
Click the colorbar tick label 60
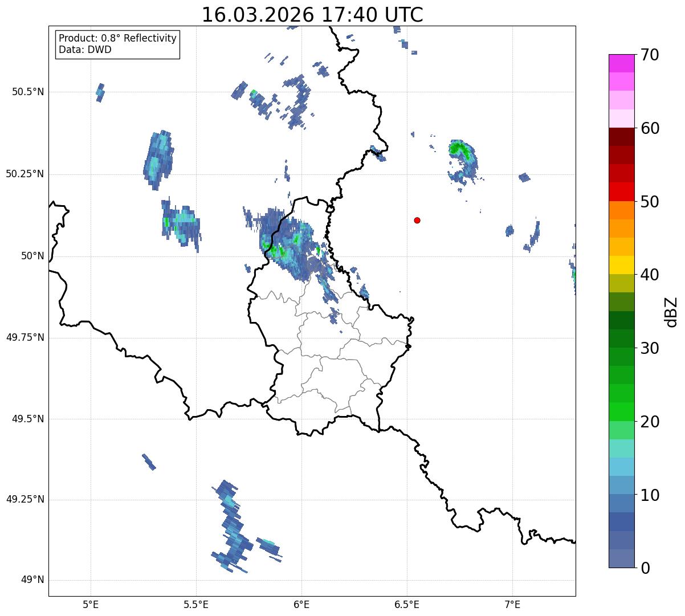pos(650,128)
